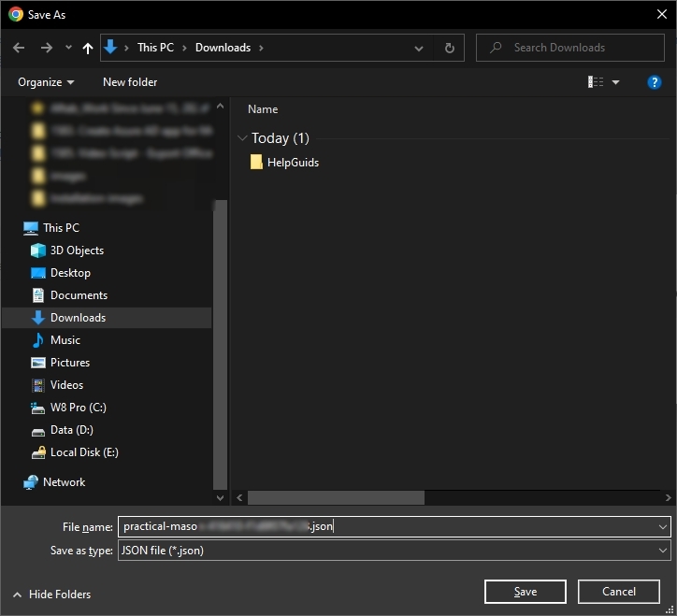Click the blue Downloads arrow in address bar

[x=110, y=47]
